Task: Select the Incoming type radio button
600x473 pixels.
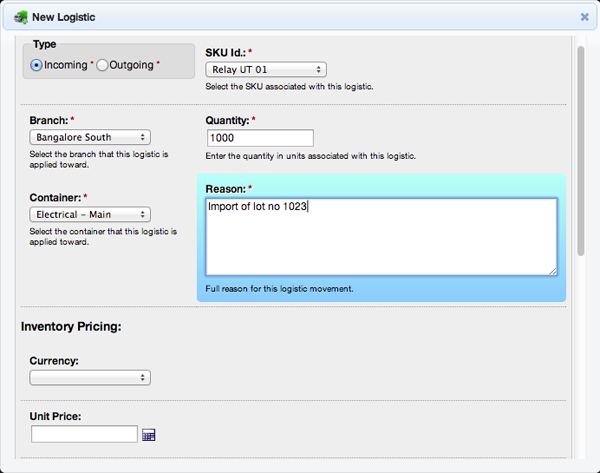Action: pyautogui.click(x=36, y=65)
